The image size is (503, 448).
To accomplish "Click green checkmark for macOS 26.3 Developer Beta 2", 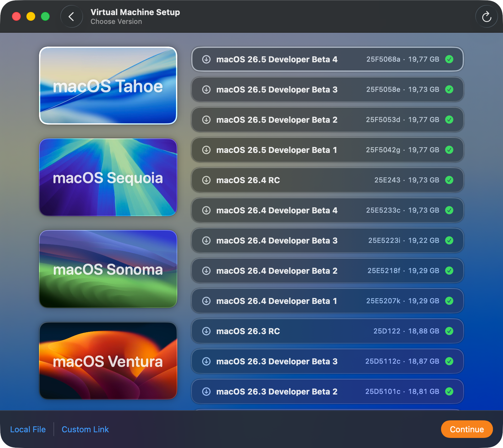I will point(449,392).
